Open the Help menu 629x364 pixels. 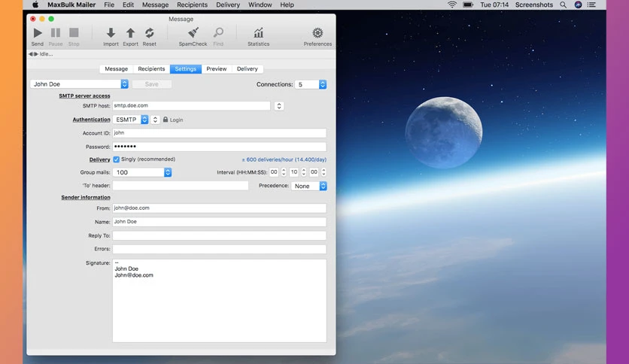point(287,5)
